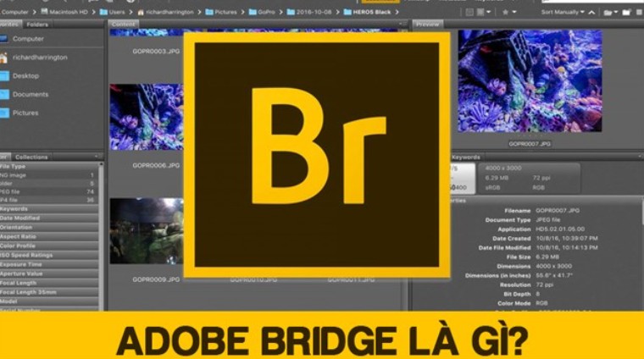Expand the Focal Length 35mm filter section
Viewport: 644px width, 359px height.
pos(48,292)
